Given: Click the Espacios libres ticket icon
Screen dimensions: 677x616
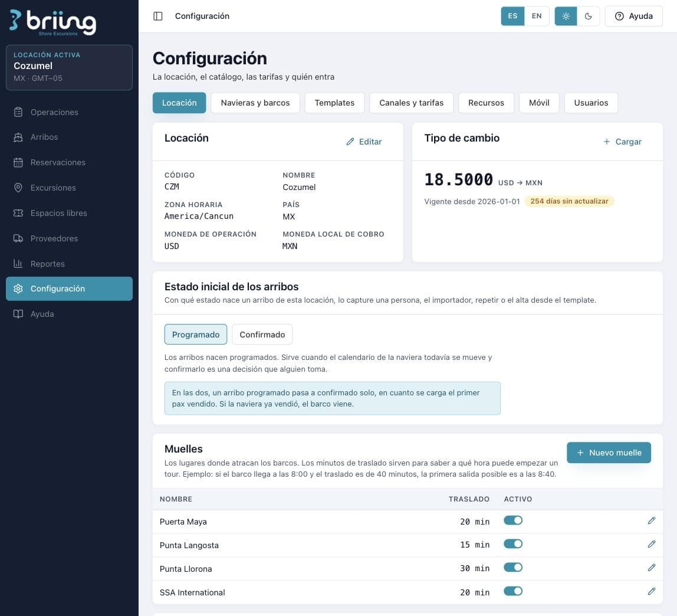Looking at the screenshot, I should pos(18,213).
